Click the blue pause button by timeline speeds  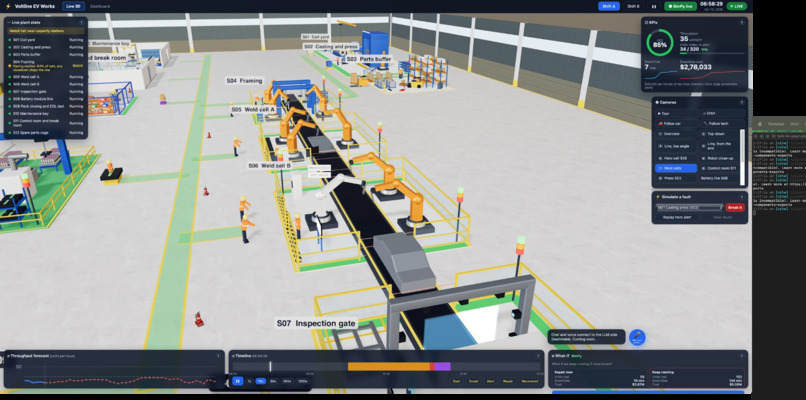pos(237,381)
